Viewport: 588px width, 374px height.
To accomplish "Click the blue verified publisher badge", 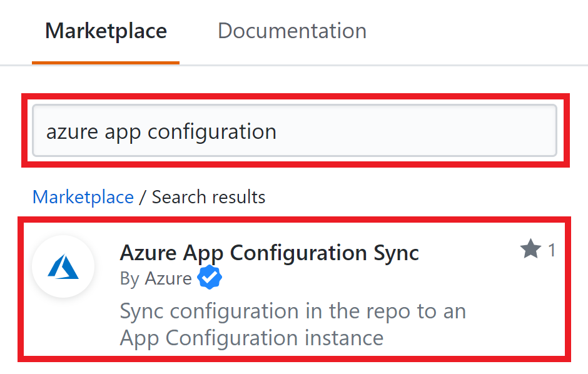I will tap(210, 278).
